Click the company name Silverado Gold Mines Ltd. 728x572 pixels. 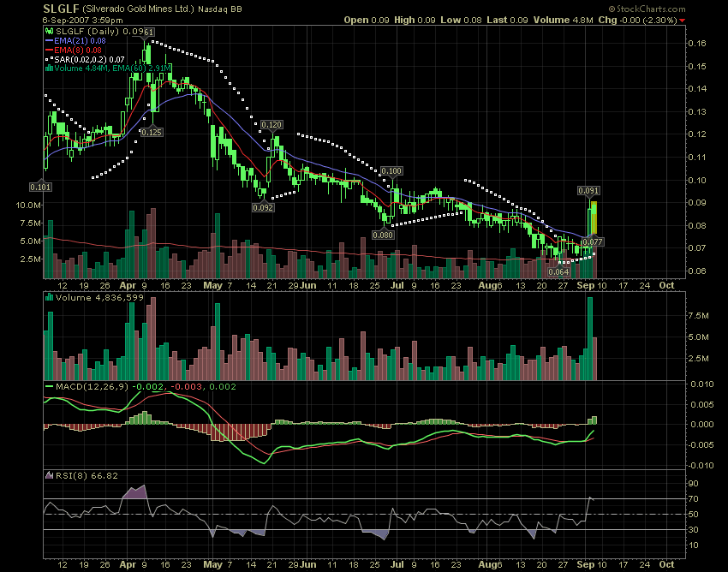point(138,9)
